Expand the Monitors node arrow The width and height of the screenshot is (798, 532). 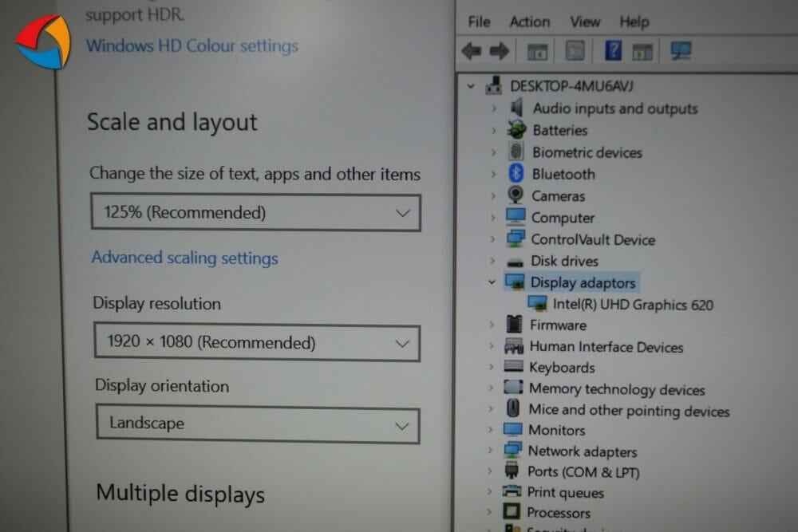[491, 430]
